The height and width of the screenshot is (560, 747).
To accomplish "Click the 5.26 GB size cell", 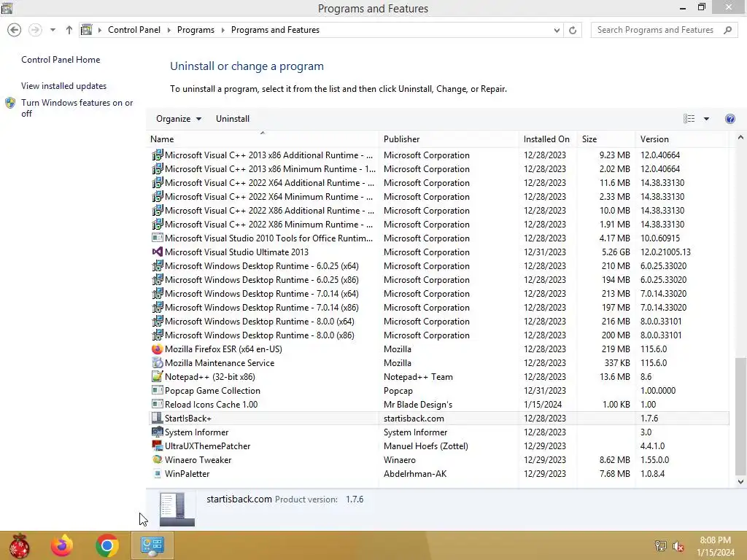I will (616, 252).
